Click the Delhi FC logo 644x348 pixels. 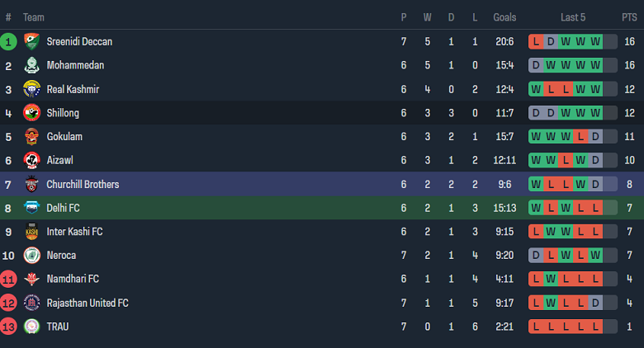(x=32, y=209)
